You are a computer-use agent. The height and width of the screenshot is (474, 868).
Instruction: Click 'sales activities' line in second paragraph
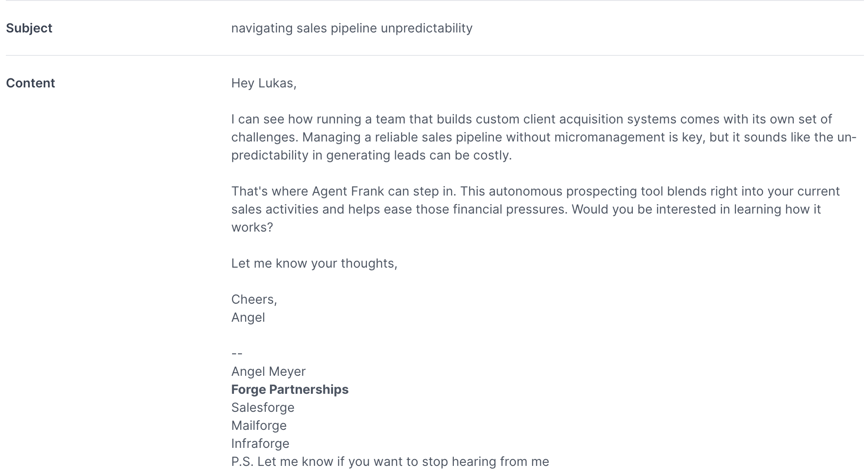click(526, 209)
